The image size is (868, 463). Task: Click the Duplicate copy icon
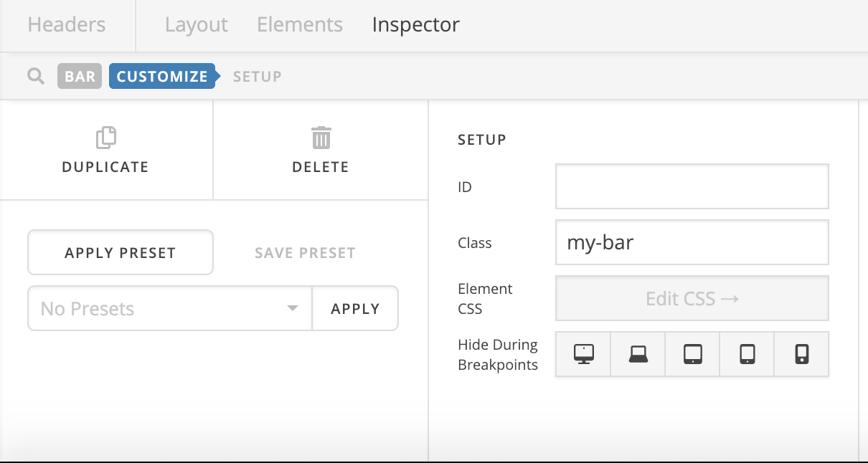[x=105, y=137]
